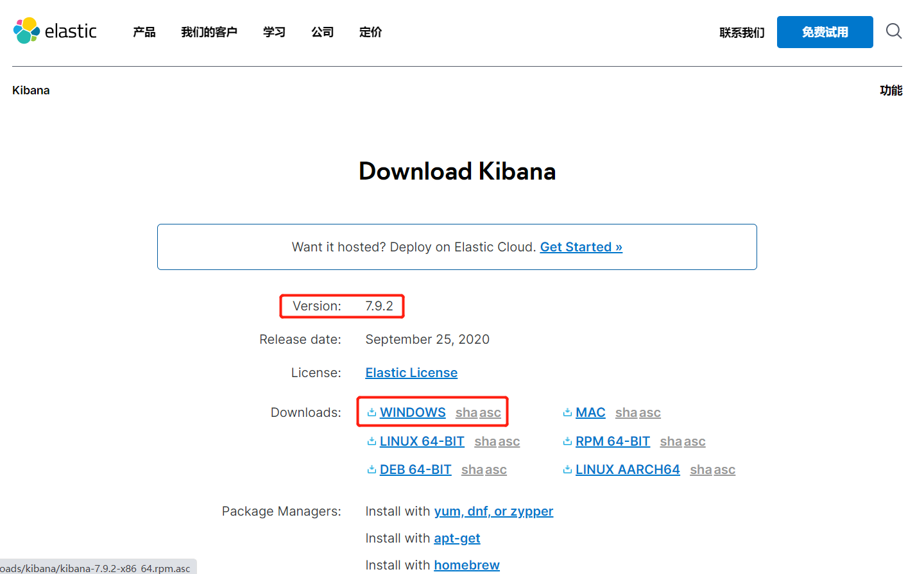Screen dimensions: 924x574
Task: Click the version number 7.9.2
Action: pyautogui.click(x=379, y=306)
